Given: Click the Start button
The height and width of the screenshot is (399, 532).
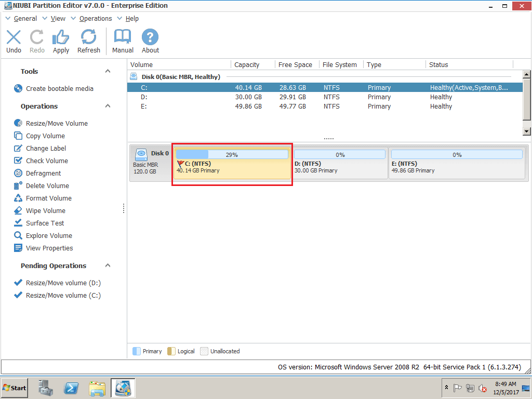Looking at the screenshot, I should click(15, 388).
